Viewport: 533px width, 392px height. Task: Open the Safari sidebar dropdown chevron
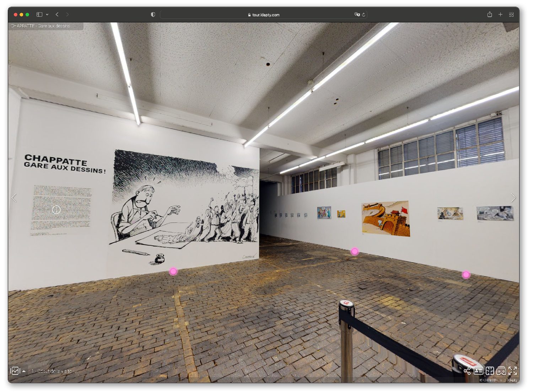tap(47, 15)
